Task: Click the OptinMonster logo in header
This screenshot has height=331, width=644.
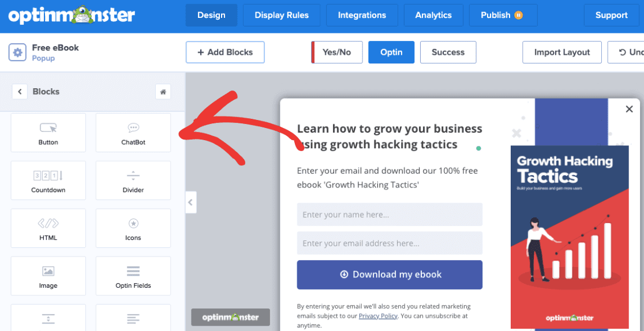Action: pos(72,16)
